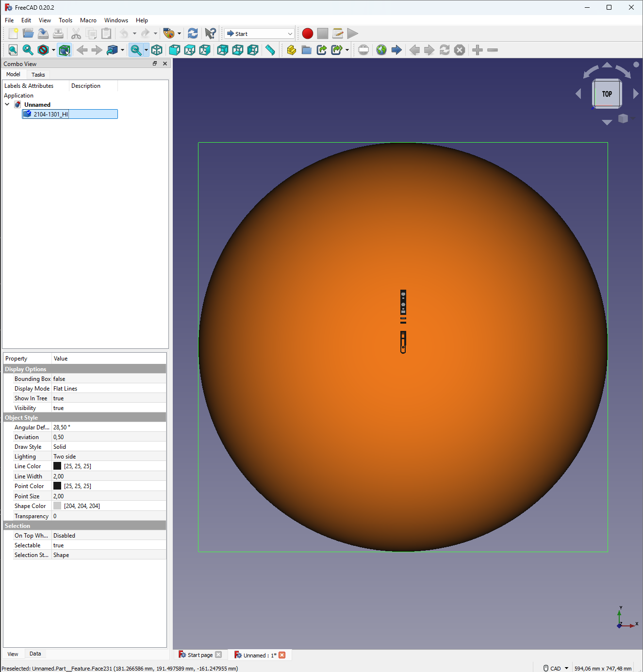The image size is (643, 672).
Task: Click the TOP face of navigation cube
Action: pyautogui.click(x=607, y=94)
